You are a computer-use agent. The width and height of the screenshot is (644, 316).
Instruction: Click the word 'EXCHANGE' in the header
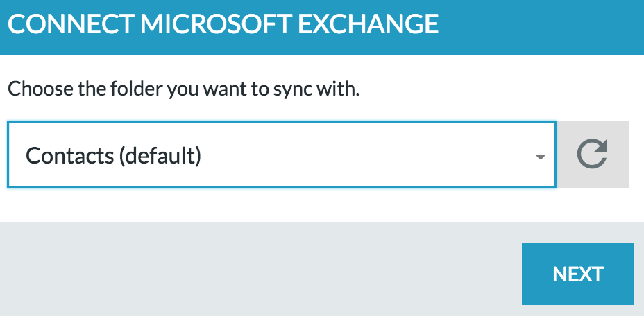tap(368, 24)
